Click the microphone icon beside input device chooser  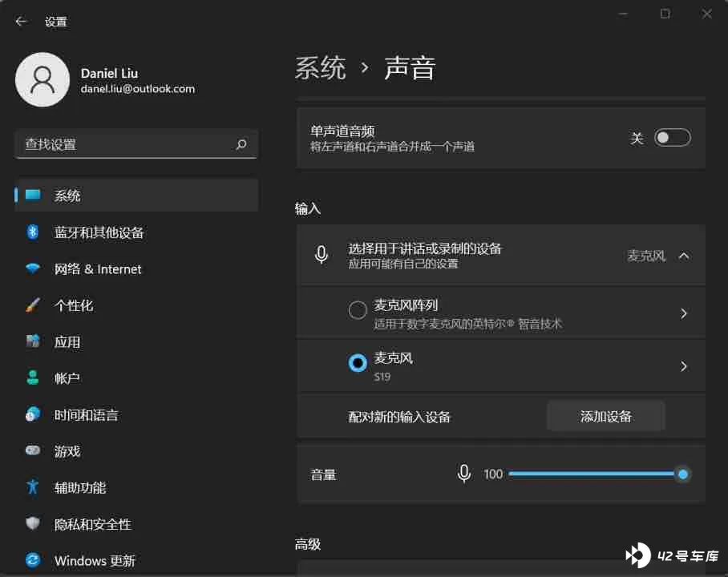pos(322,255)
